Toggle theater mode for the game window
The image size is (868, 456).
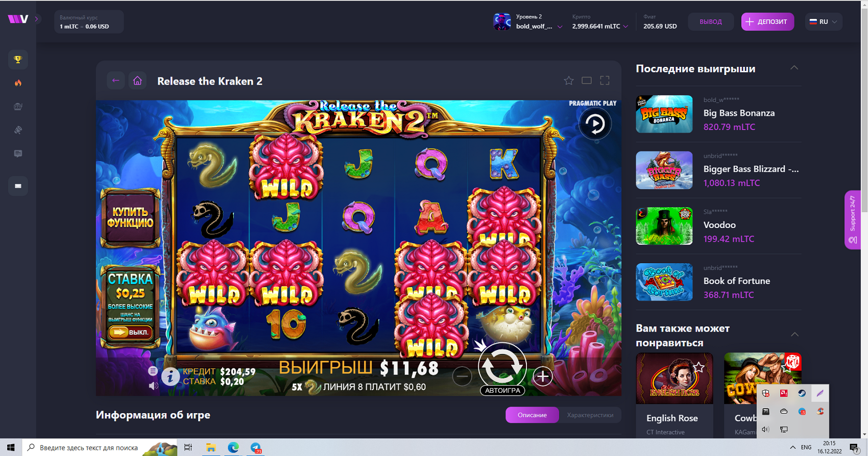click(x=587, y=81)
